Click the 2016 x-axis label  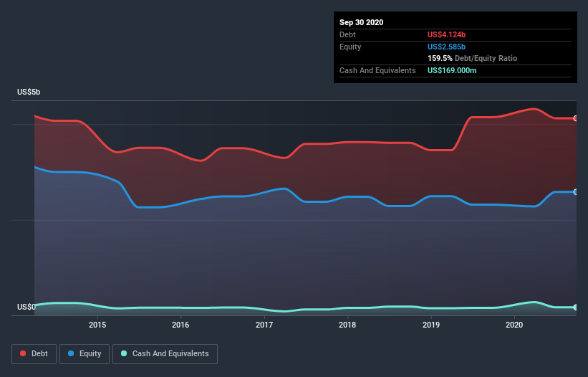pos(180,325)
